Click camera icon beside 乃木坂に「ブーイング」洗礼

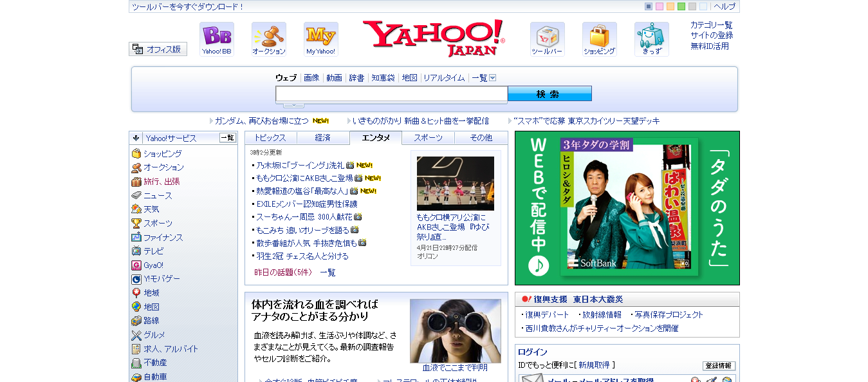coord(350,165)
